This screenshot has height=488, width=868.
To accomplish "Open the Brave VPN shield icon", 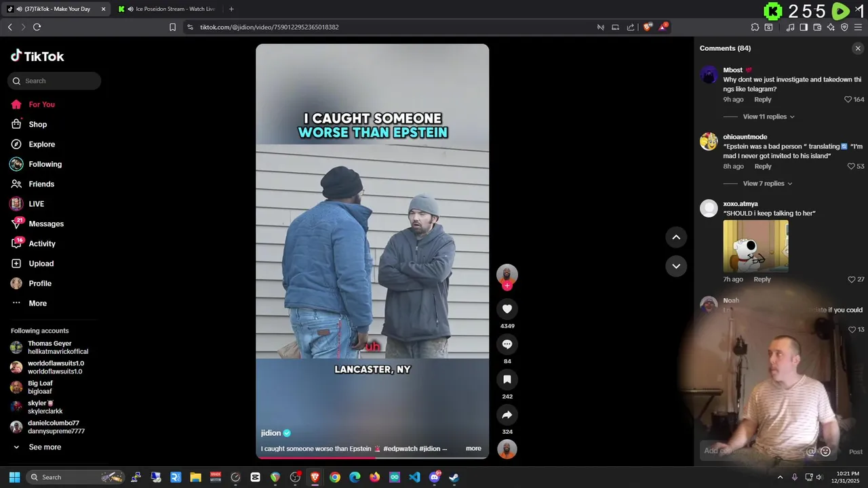I will (844, 27).
